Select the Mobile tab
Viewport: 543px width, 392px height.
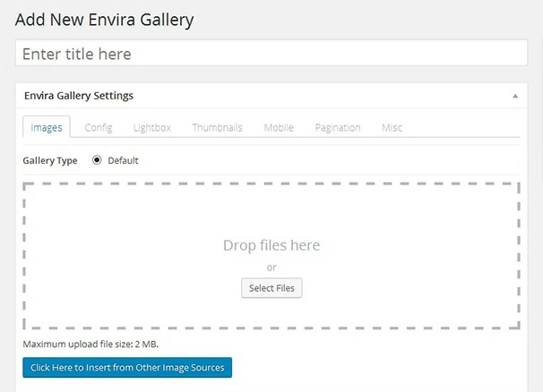279,128
